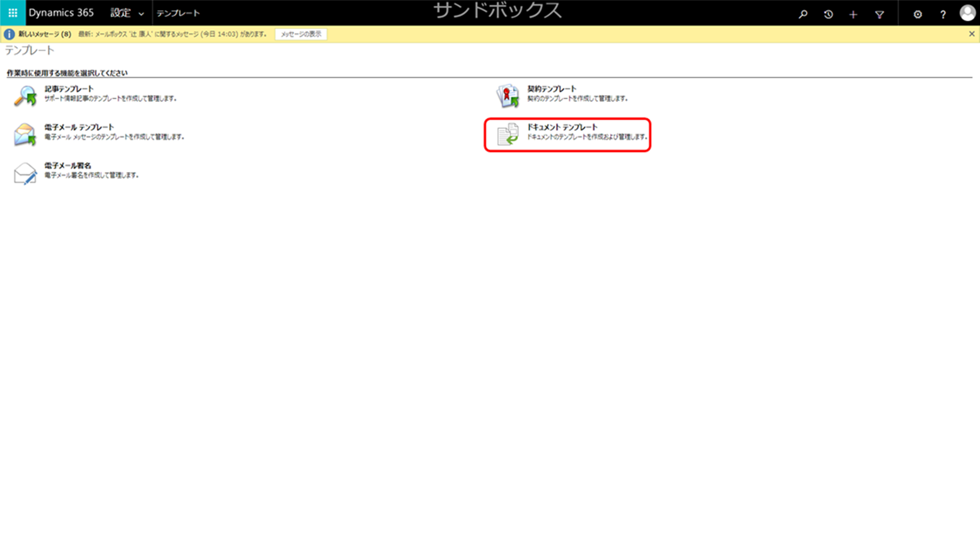Open the 電子メール テンプレート link
This screenshot has height=552, width=980.
click(x=79, y=127)
